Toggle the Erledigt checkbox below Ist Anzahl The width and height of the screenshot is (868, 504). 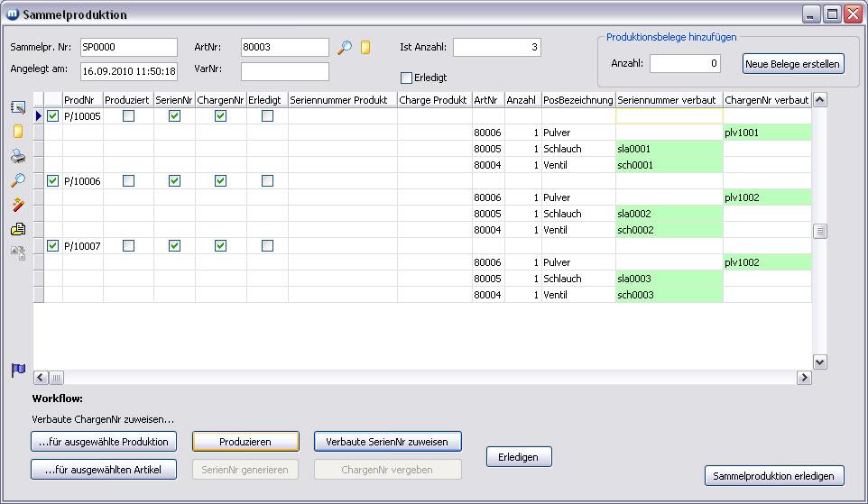pyautogui.click(x=406, y=78)
